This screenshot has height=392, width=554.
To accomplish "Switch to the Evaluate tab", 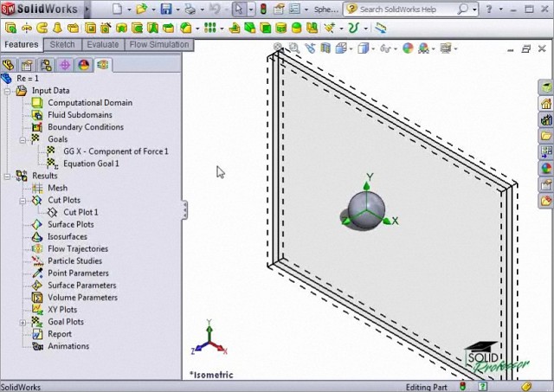I will point(103,45).
